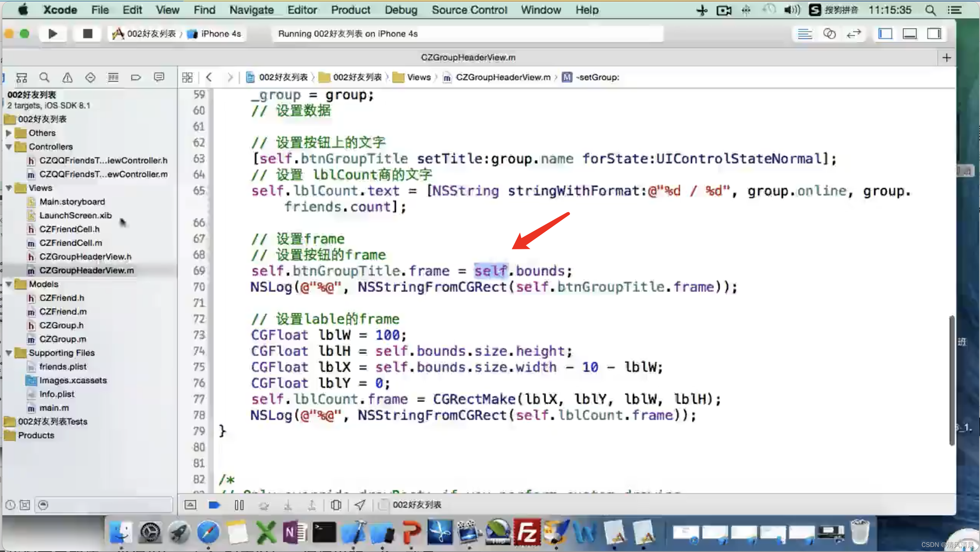Open the Breakpoint navigator
Image resolution: width=980 pixels, height=552 pixels.
tap(136, 77)
